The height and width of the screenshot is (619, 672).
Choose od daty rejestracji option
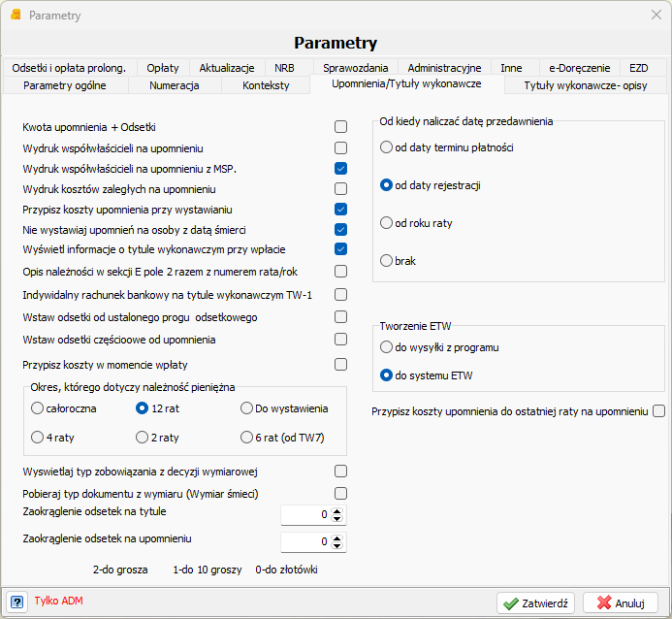(386, 185)
